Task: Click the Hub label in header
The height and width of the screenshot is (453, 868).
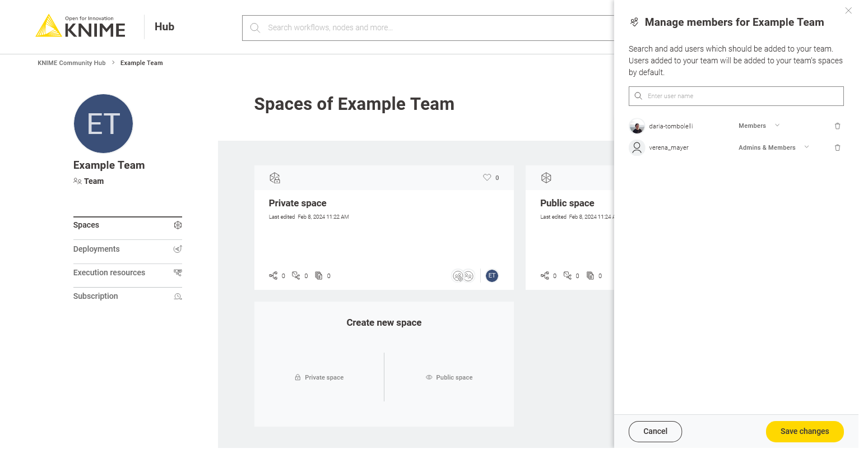Action: [x=164, y=26]
